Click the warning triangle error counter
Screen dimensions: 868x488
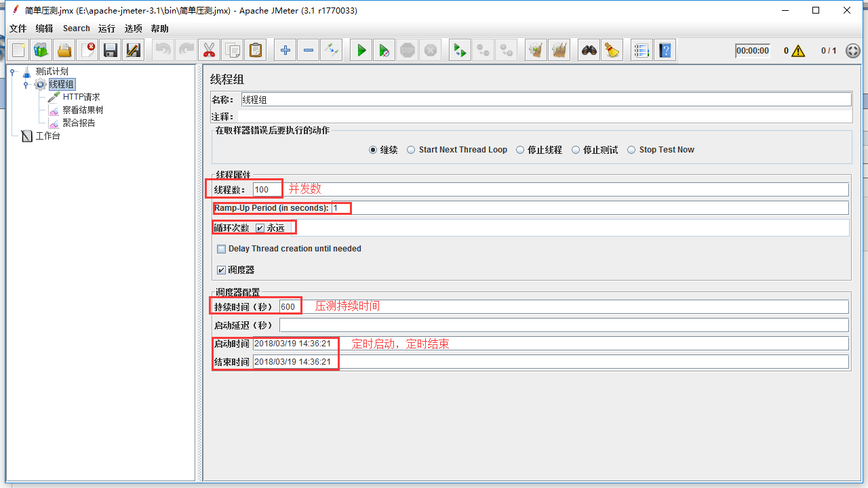pyautogui.click(x=798, y=51)
